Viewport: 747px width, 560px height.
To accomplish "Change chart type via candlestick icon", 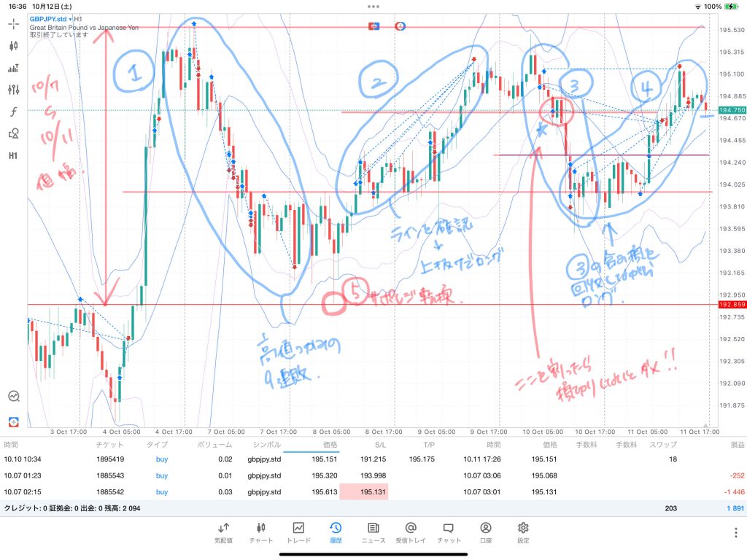I will pos(14,45).
